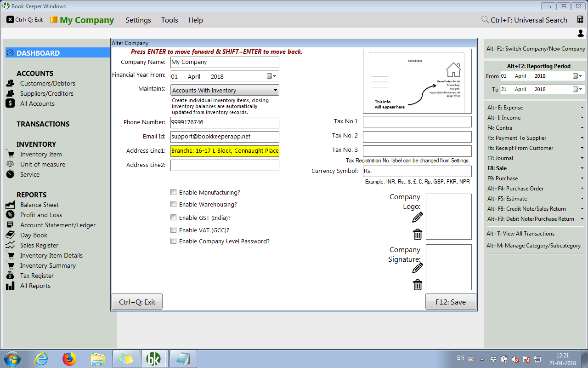
Task: Check Enable Company Level Password
Action: (173, 241)
